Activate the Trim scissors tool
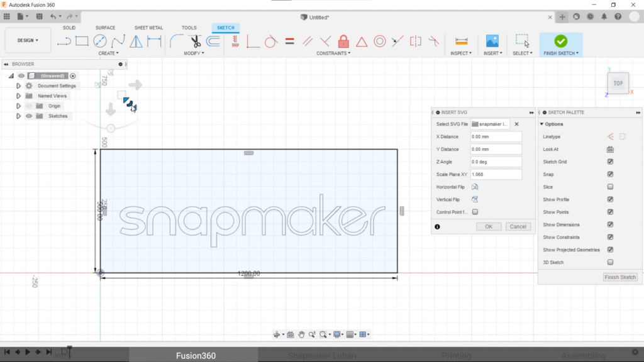Viewport: 644px width, 362px height. point(196,42)
